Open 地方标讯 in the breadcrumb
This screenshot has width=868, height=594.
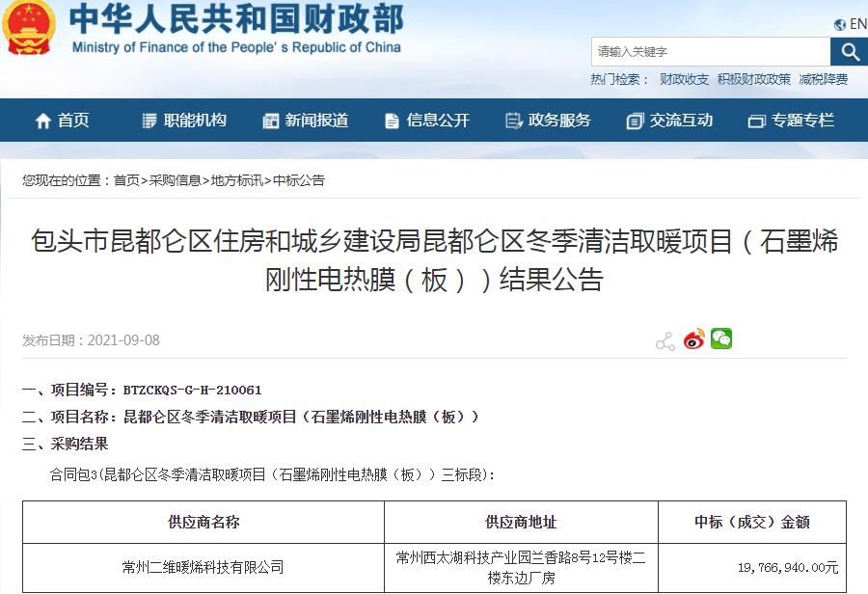click(237, 180)
